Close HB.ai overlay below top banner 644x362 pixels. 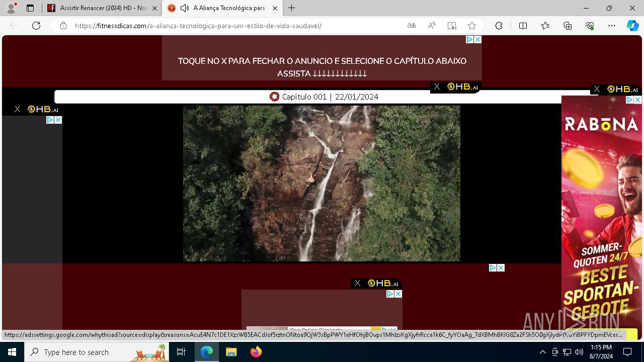pyautogui.click(x=437, y=86)
